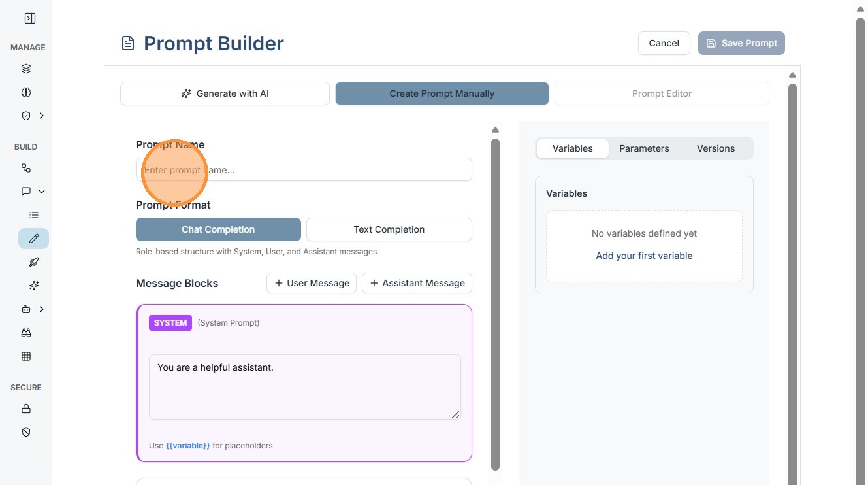The height and width of the screenshot is (485, 868).
Task: Collapse the chat bubble section chevron
Action: tap(42, 192)
